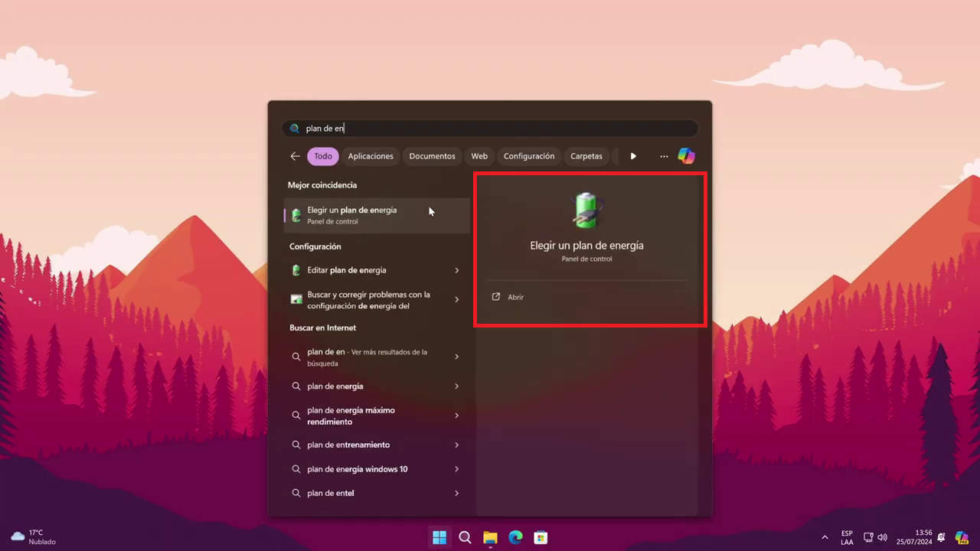This screenshot has height=551, width=980.
Task: Expand 'plan de entrenamiento' suggestion chevron
Action: tap(457, 445)
